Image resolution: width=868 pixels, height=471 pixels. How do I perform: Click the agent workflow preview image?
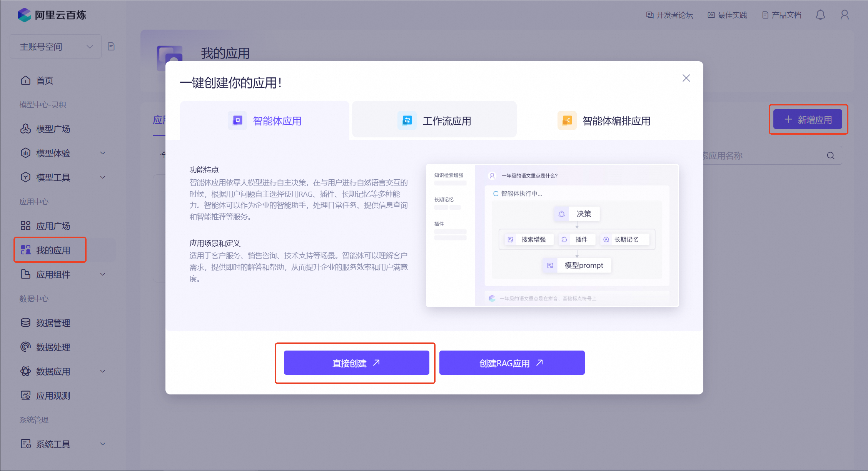tap(552, 235)
